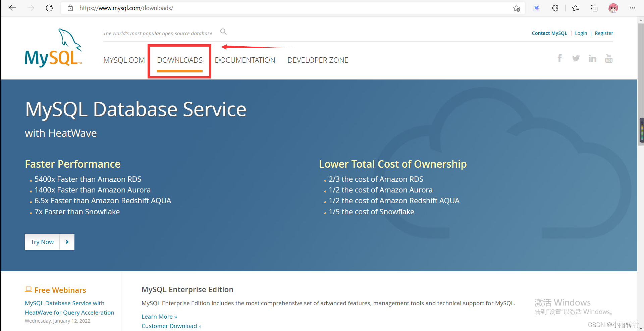
Task: Click the Faster Performance heading
Action: (73, 164)
